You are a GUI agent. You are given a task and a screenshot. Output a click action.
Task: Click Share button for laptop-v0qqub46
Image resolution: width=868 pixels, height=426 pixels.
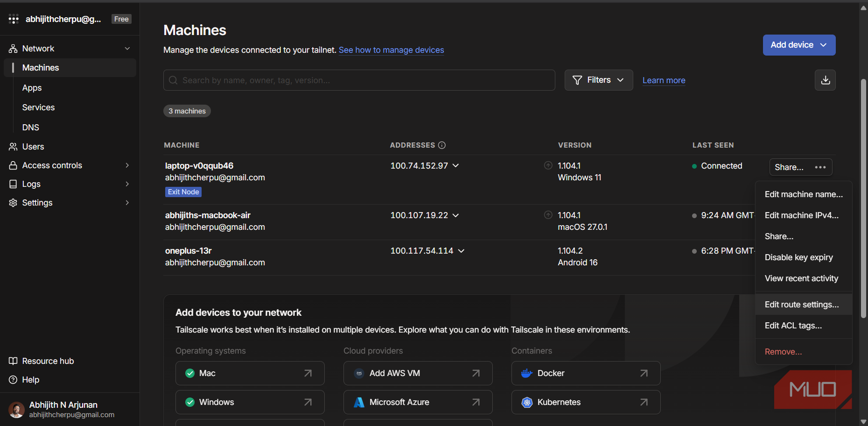(789, 167)
